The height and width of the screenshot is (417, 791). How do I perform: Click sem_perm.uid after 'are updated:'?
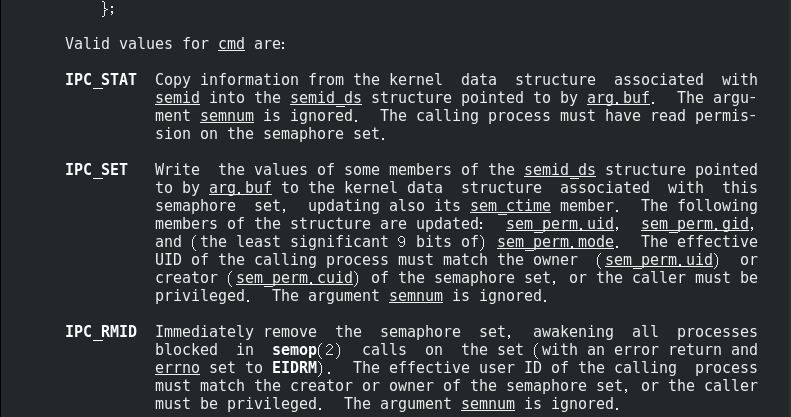click(x=559, y=224)
